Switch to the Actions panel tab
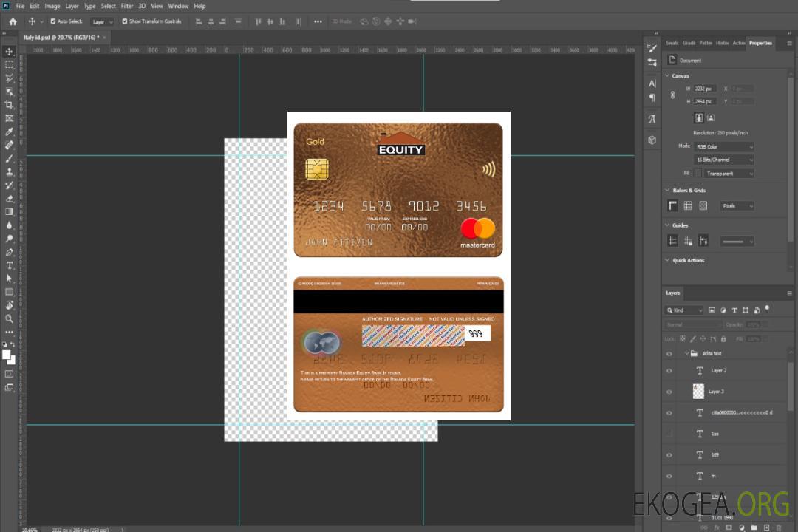 [739, 44]
